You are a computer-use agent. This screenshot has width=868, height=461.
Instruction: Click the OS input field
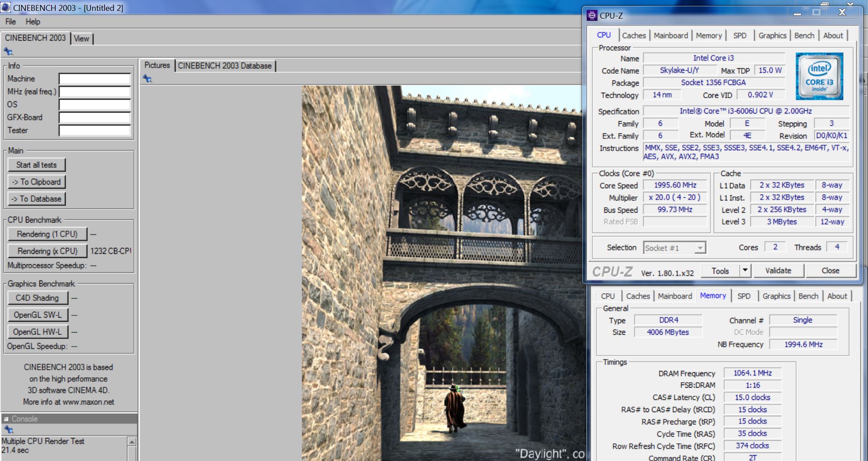pyautogui.click(x=95, y=105)
